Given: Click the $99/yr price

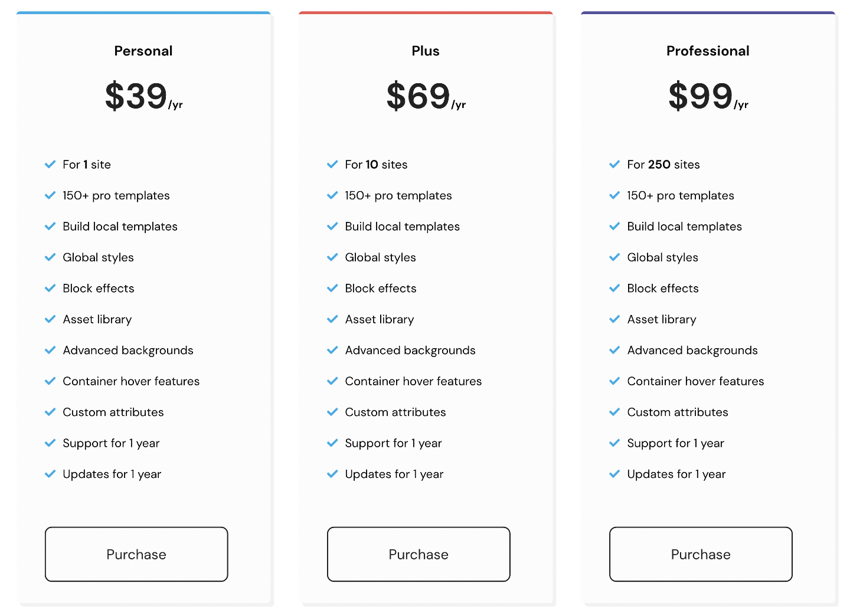Looking at the screenshot, I should tap(708, 96).
